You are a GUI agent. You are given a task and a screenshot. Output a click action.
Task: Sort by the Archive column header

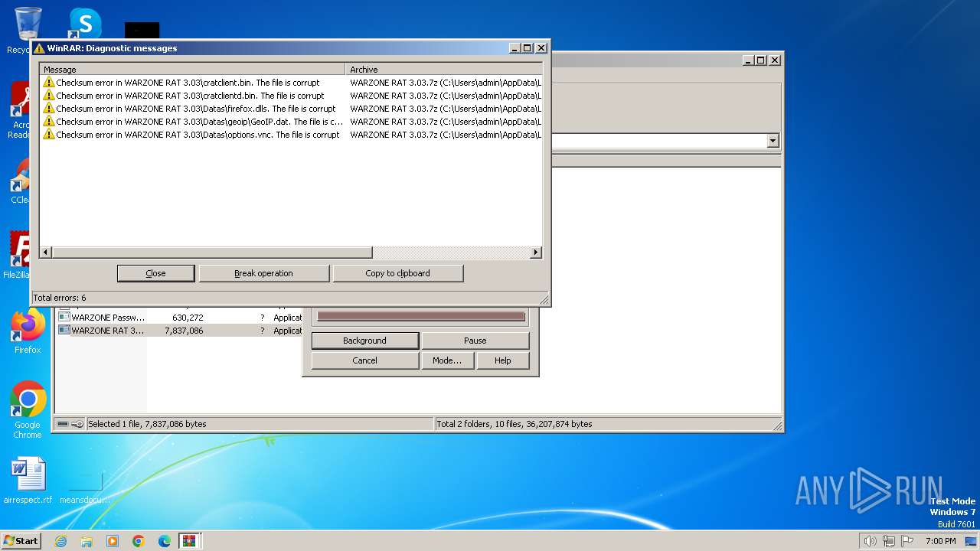point(444,70)
